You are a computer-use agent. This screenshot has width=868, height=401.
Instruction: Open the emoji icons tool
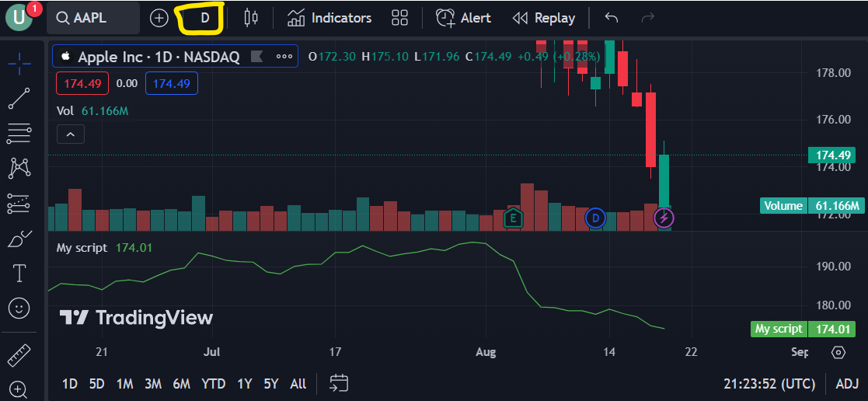pyautogui.click(x=19, y=309)
